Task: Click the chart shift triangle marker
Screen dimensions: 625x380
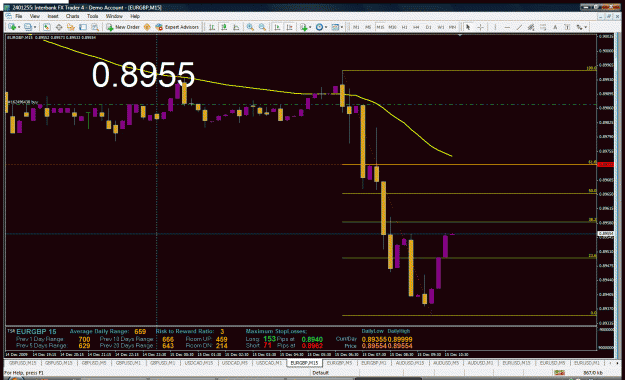Action: 460,35
